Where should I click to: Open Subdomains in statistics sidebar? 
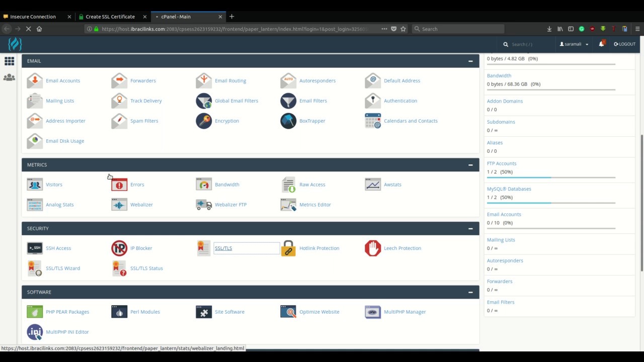501,122
